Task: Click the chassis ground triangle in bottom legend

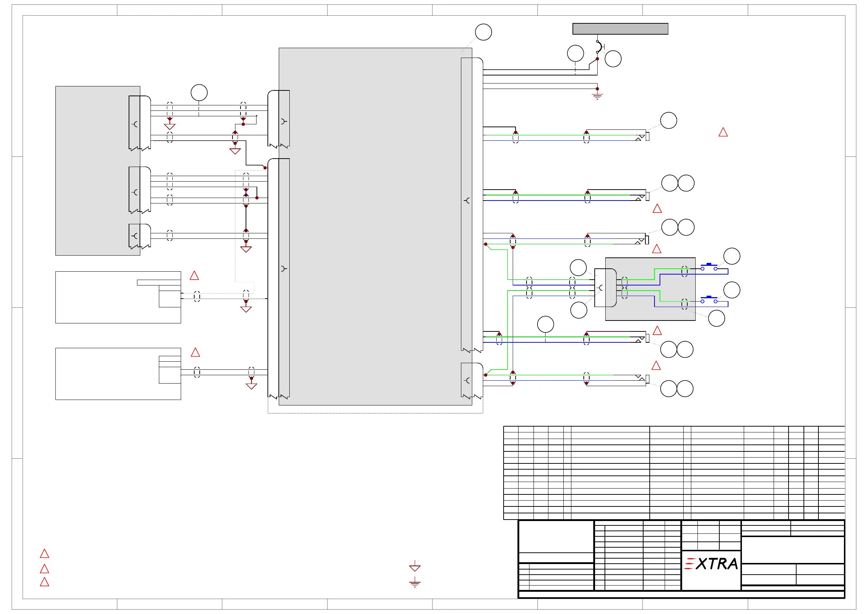Action: pyautogui.click(x=415, y=567)
